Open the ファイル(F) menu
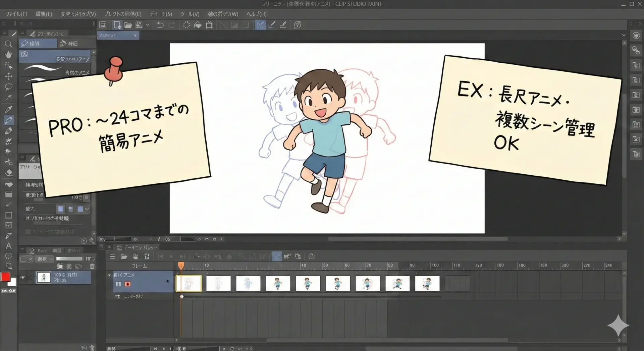 [x=16, y=14]
